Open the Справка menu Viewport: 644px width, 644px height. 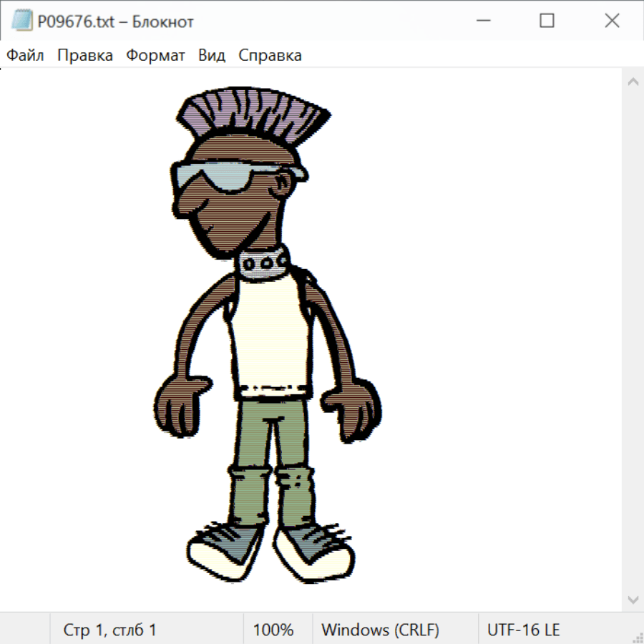(x=270, y=56)
